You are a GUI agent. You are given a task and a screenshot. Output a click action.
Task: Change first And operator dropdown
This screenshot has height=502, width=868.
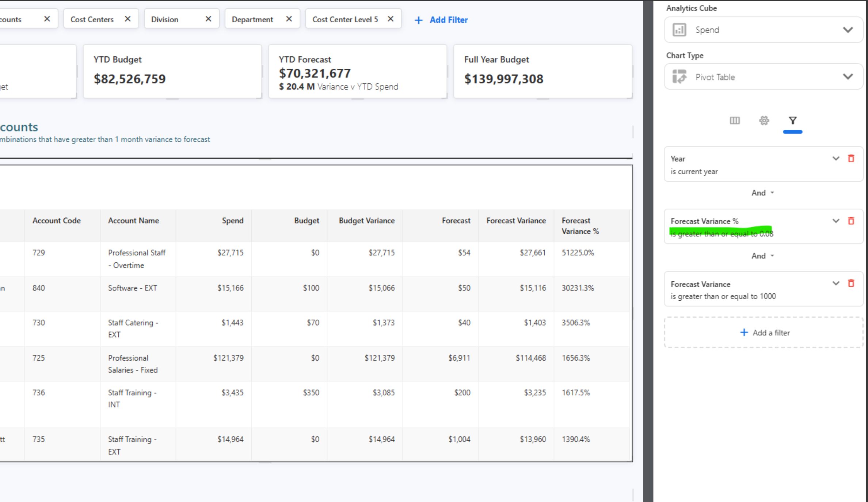pos(763,193)
